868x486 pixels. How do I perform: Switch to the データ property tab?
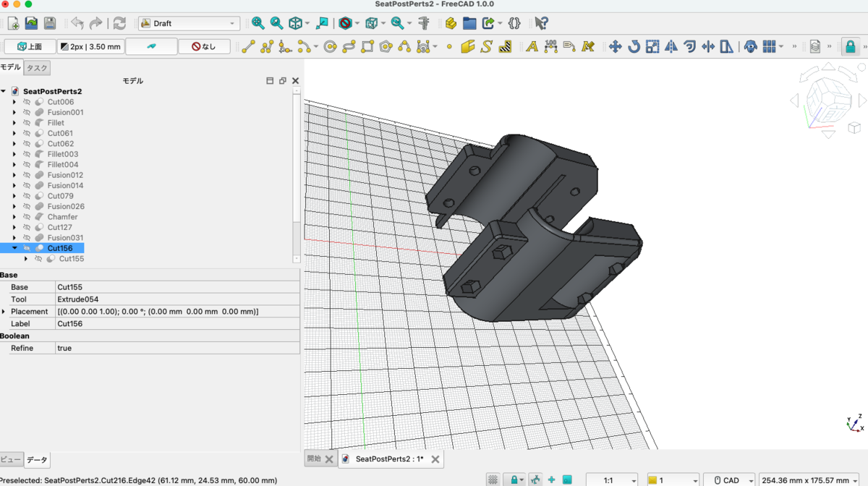point(37,460)
